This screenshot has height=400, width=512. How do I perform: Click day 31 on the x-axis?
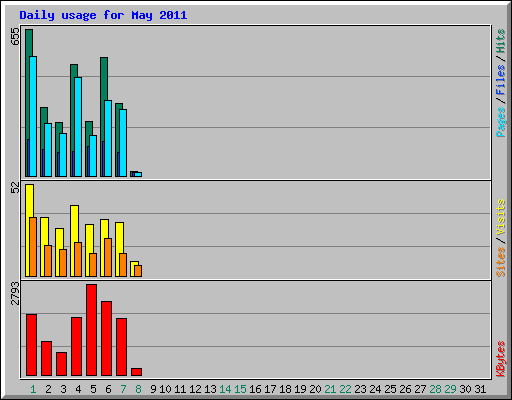click(x=480, y=389)
